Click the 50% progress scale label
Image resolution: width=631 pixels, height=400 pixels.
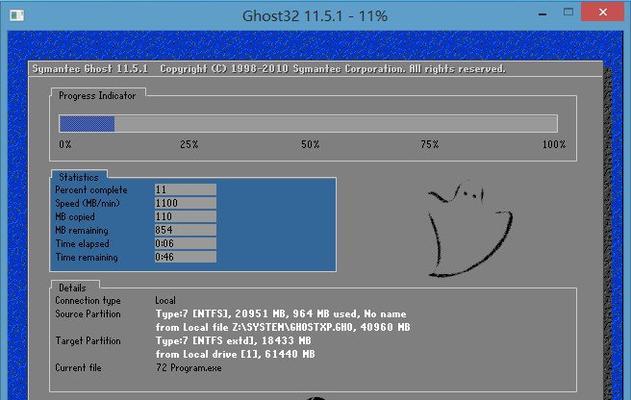(x=310, y=144)
